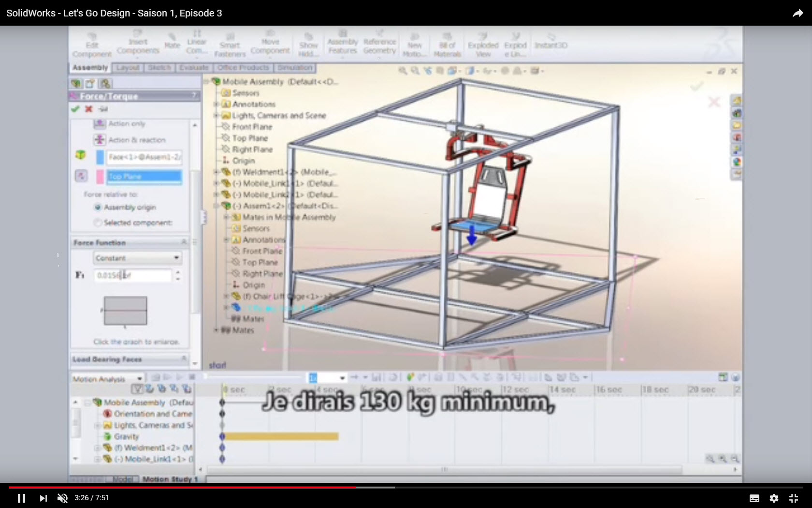Select Reference Geometry from the toolbar
Viewport: 812px width, 508px height.
tap(380, 44)
